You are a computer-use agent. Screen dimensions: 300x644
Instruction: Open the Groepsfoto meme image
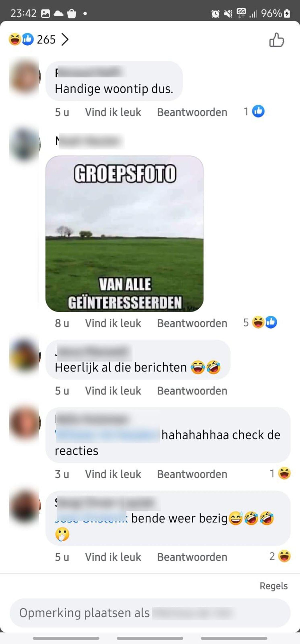point(124,234)
